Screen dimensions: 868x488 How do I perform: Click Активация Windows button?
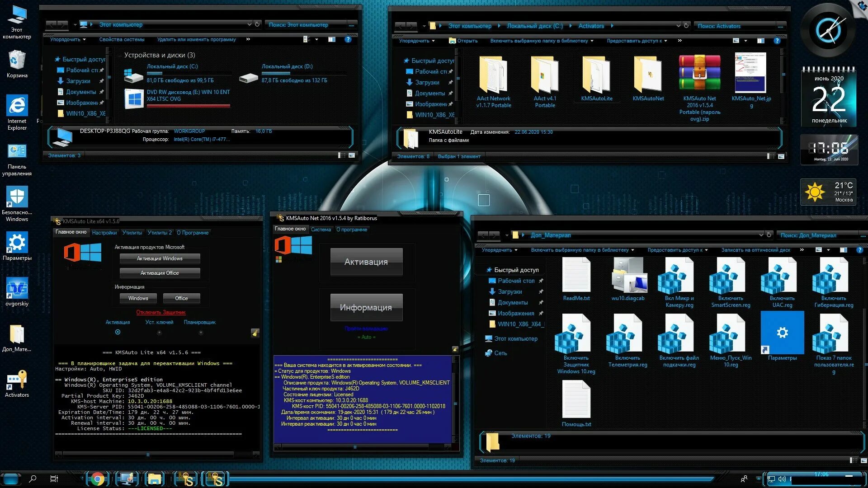(x=160, y=258)
